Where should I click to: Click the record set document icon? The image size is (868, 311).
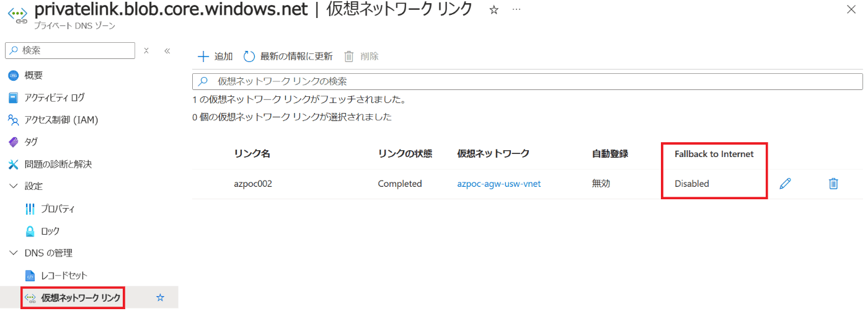[30, 275]
